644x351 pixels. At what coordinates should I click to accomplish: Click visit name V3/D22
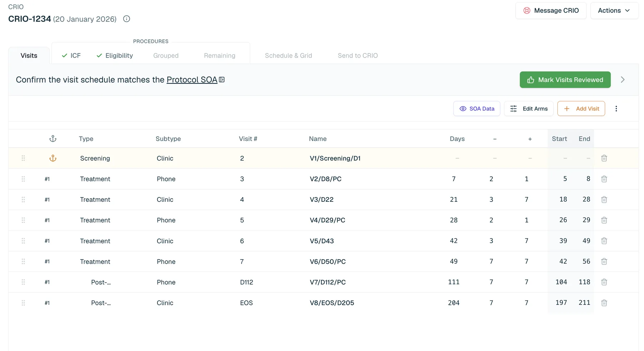click(322, 200)
